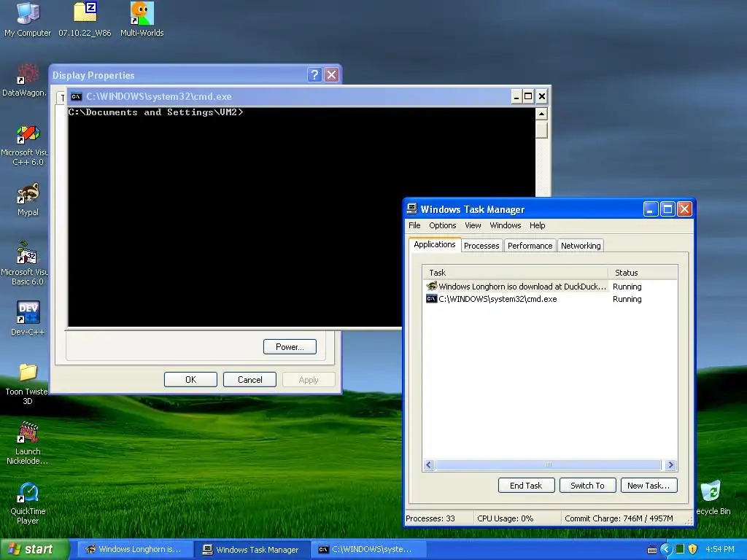
Task: Open Help menu in Task Manager
Action: (x=538, y=225)
